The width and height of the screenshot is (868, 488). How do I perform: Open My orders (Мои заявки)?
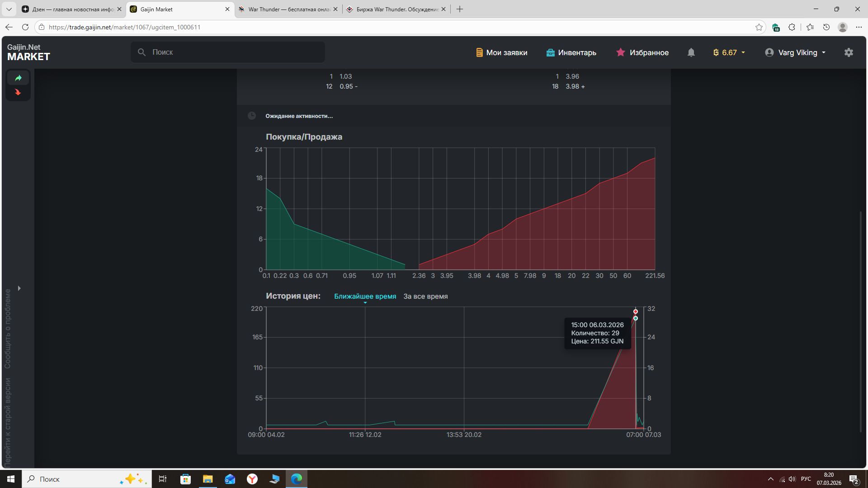(x=501, y=52)
